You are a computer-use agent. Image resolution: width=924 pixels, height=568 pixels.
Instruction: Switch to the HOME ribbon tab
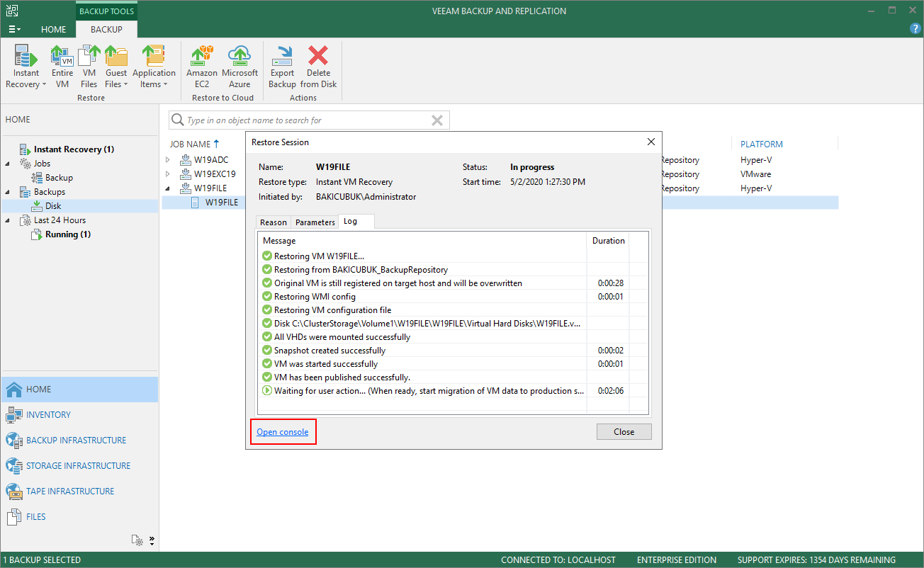pos(53,30)
